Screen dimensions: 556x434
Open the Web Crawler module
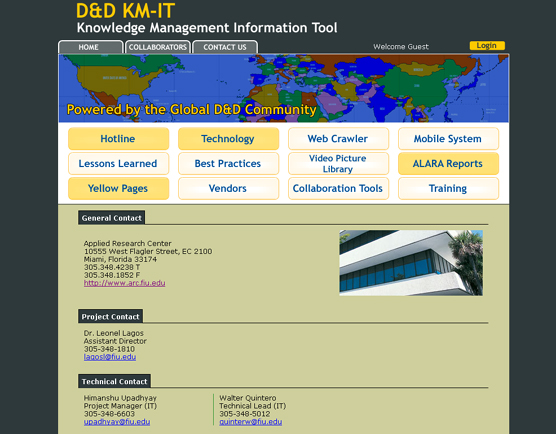pyautogui.click(x=338, y=139)
